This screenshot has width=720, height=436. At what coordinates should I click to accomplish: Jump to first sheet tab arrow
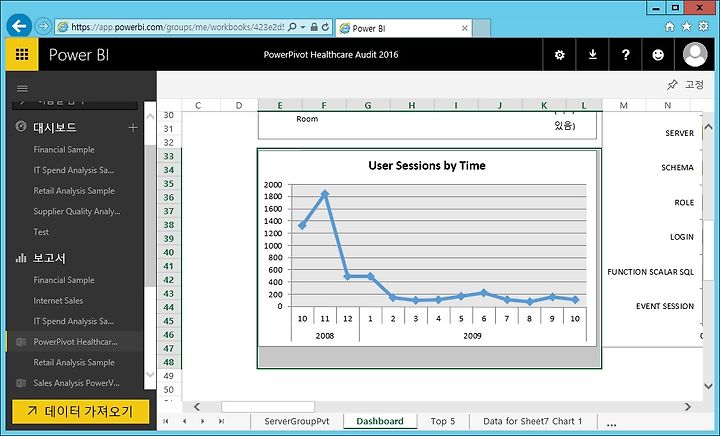(x=166, y=421)
